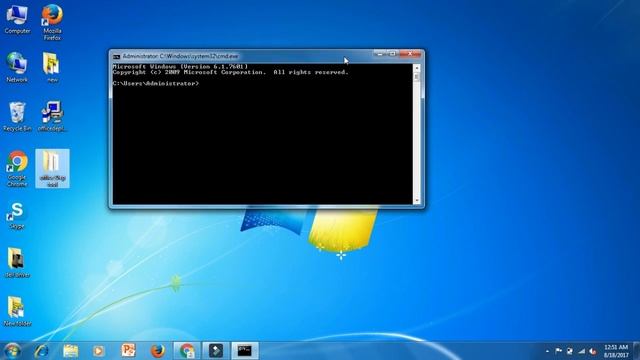Viewport: 640px width, 360px height.
Task: Click the Show desktop button at taskbar end
Action: pos(637,351)
